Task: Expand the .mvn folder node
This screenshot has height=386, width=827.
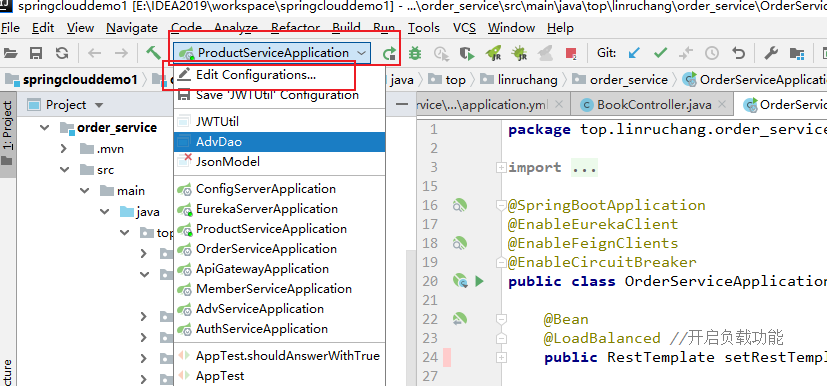Action: (64, 149)
